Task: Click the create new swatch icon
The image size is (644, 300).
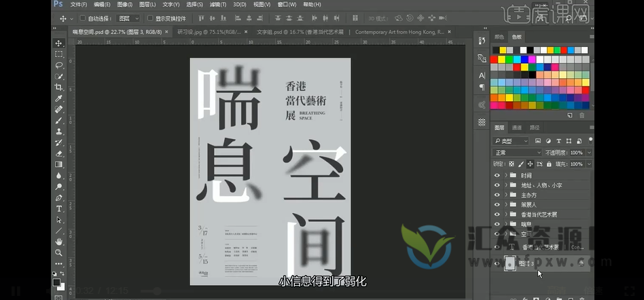Action: point(571,115)
